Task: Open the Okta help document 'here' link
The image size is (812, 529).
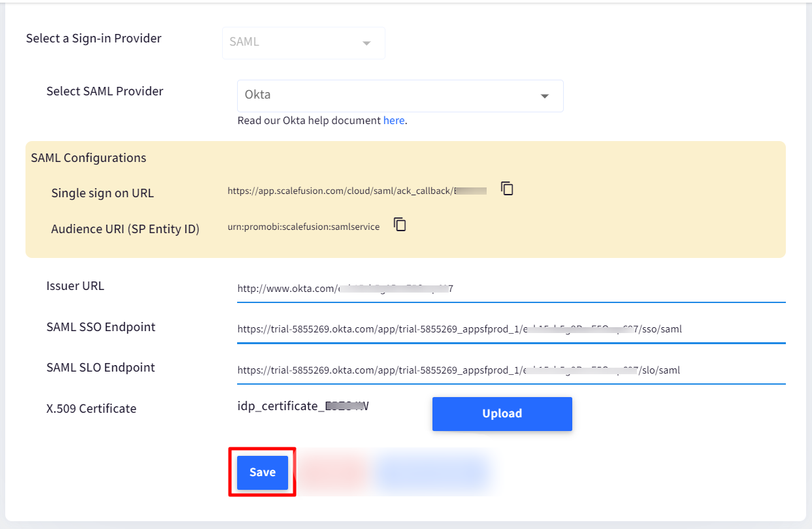Action: click(393, 120)
